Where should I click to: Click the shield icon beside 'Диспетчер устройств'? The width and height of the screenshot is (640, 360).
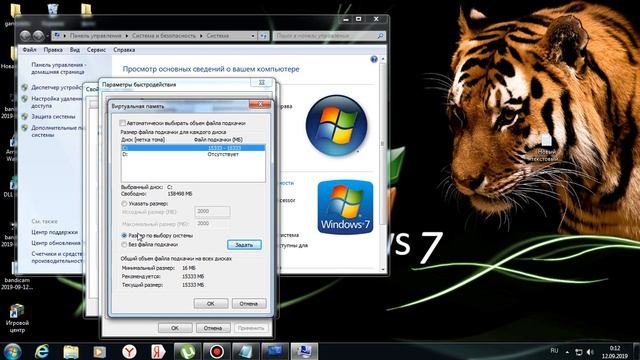tap(24, 87)
